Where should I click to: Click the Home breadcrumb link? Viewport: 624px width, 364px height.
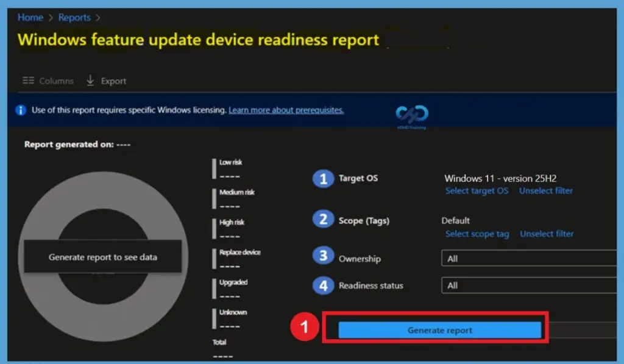click(x=30, y=18)
